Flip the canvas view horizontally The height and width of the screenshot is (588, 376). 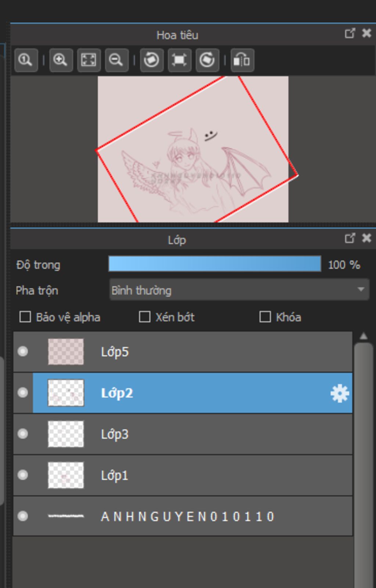(x=242, y=60)
